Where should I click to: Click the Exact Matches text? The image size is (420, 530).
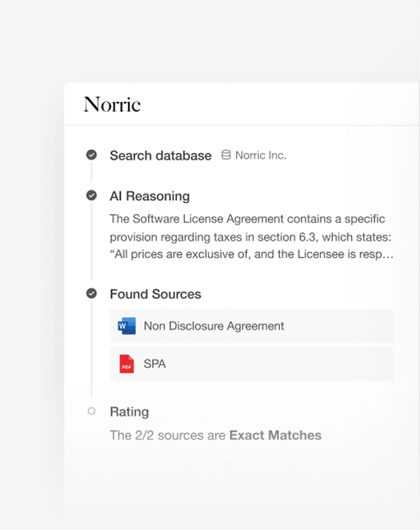275,435
